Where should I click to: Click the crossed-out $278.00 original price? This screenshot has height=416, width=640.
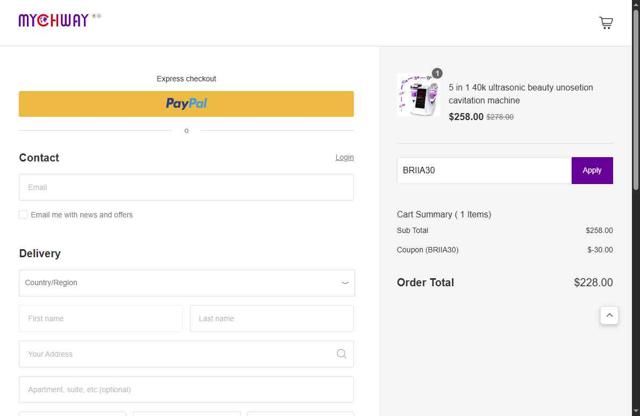coord(500,117)
